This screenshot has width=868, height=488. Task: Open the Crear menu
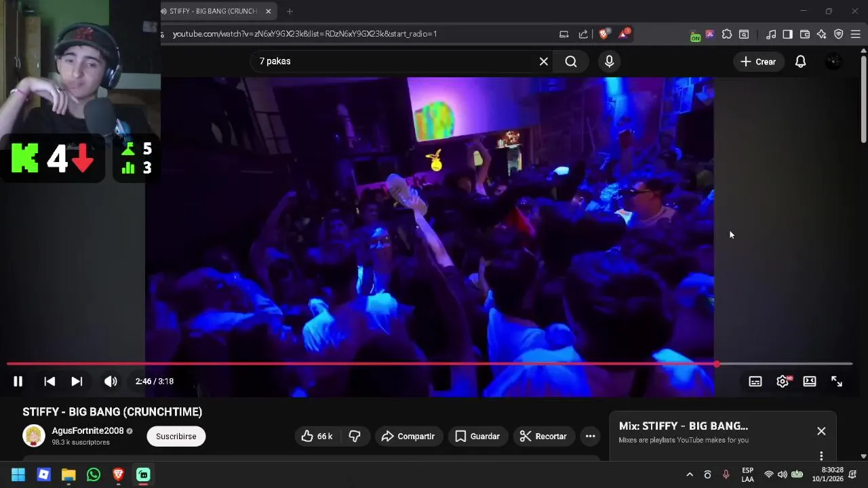758,62
